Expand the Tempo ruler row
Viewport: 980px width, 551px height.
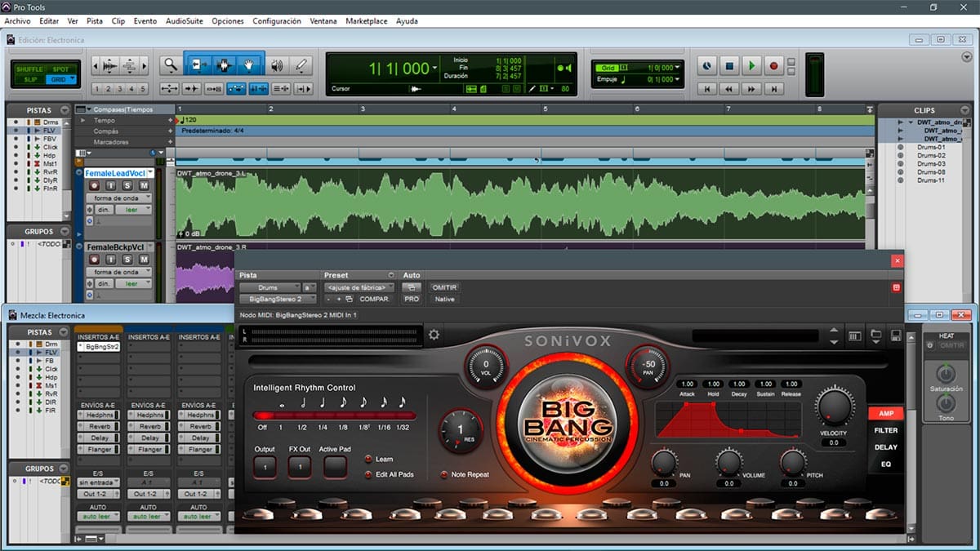[82, 120]
